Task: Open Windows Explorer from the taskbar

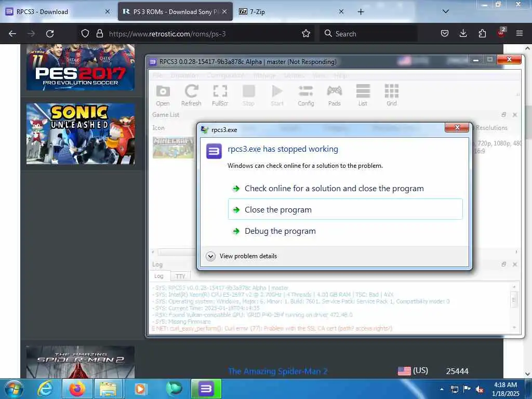Action: click(109, 389)
